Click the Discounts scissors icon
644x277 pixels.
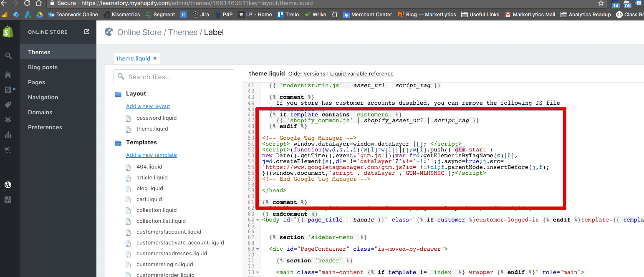point(8,149)
